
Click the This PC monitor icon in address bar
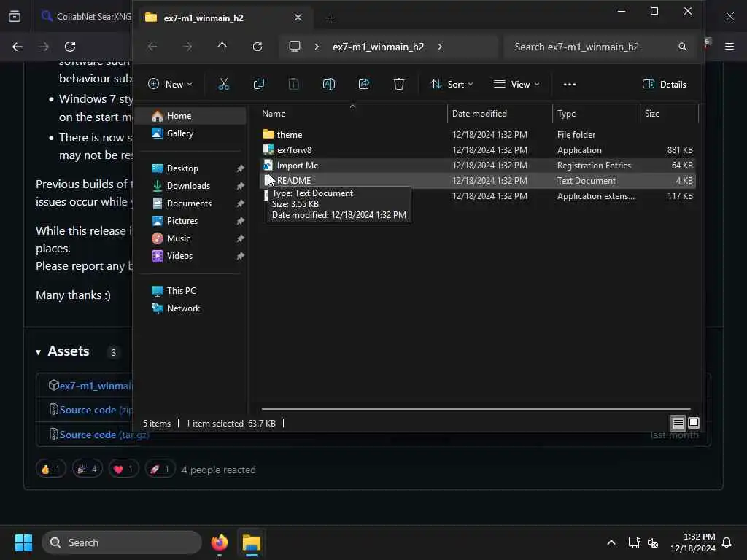click(295, 47)
